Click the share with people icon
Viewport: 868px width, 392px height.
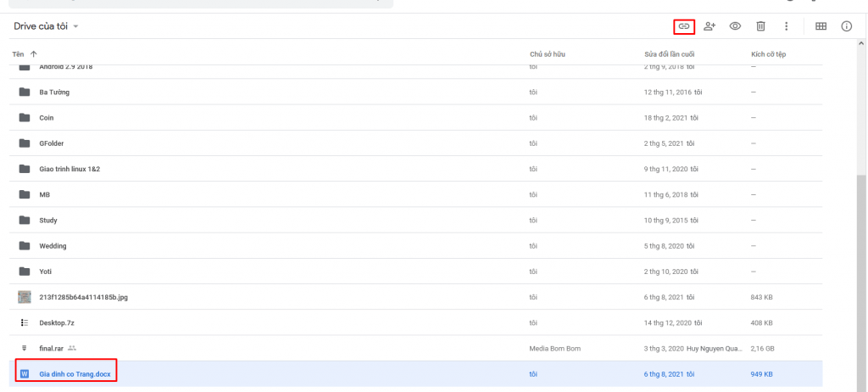[x=710, y=26]
